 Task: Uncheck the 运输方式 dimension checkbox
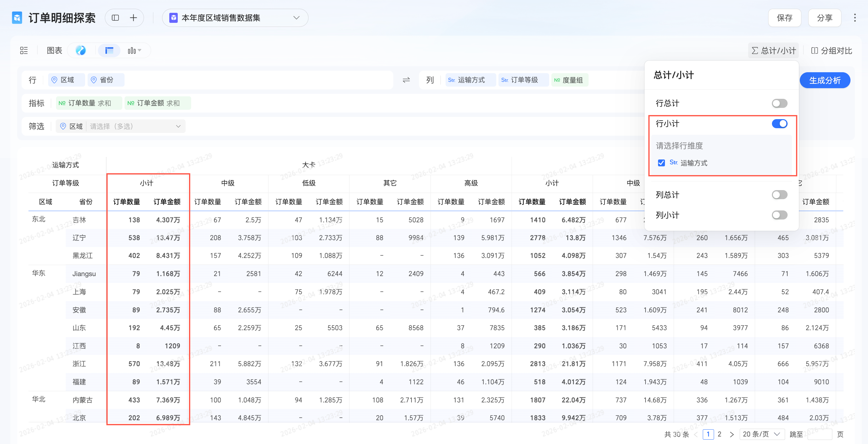tap(661, 163)
